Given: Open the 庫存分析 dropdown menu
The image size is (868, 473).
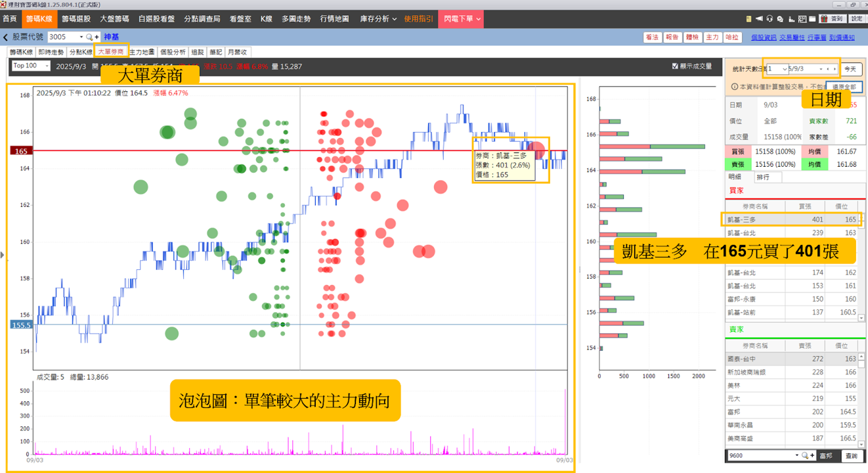Looking at the screenshot, I should [378, 19].
